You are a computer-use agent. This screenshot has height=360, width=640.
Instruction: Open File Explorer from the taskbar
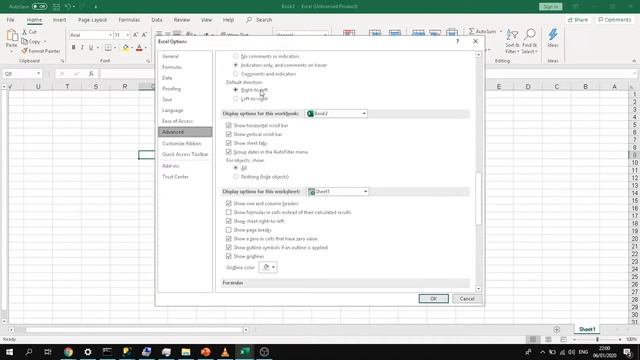point(186,352)
